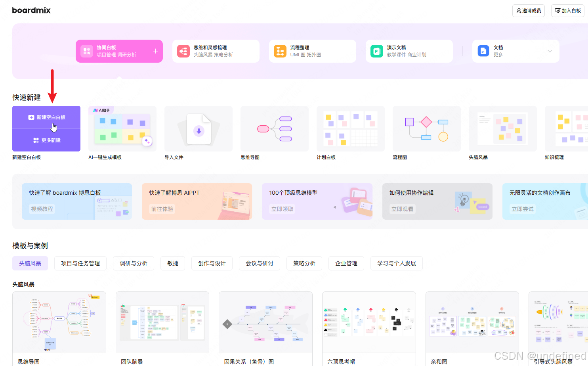
Task: Select the 调研与分析 category tab
Action: tap(134, 263)
